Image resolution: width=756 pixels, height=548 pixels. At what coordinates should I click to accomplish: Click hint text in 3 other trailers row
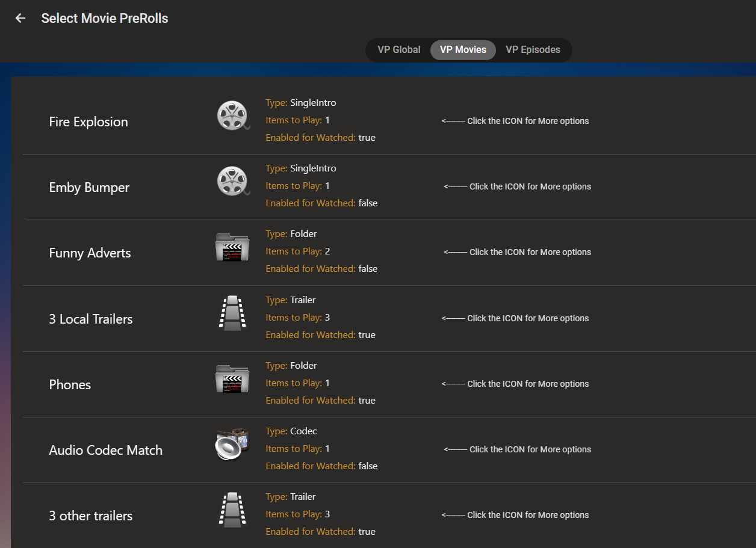click(x=515, y=515)
